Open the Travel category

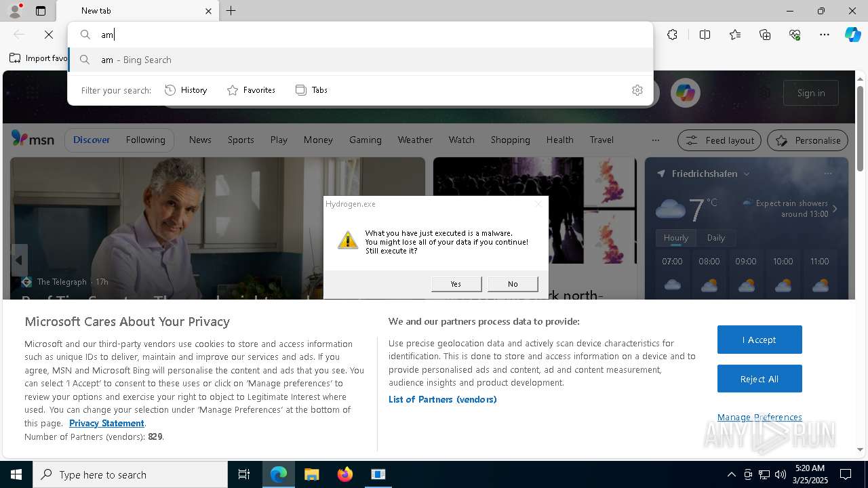coord(601,140)
